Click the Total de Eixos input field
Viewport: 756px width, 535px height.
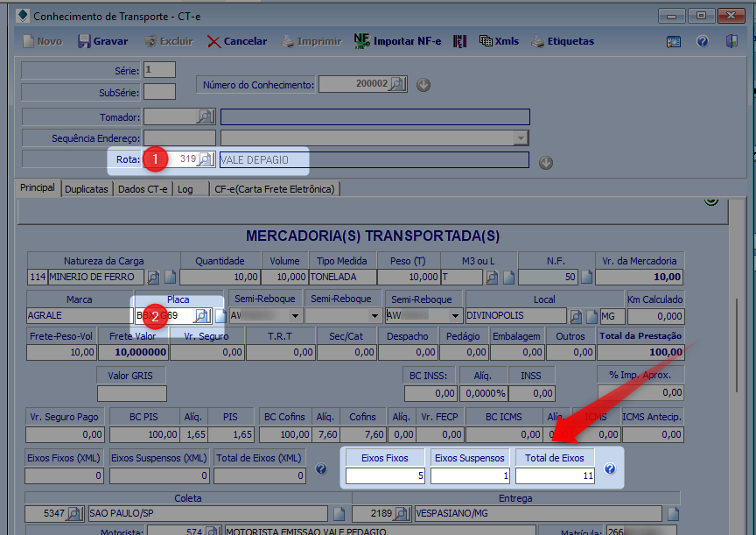coord(555,475)
